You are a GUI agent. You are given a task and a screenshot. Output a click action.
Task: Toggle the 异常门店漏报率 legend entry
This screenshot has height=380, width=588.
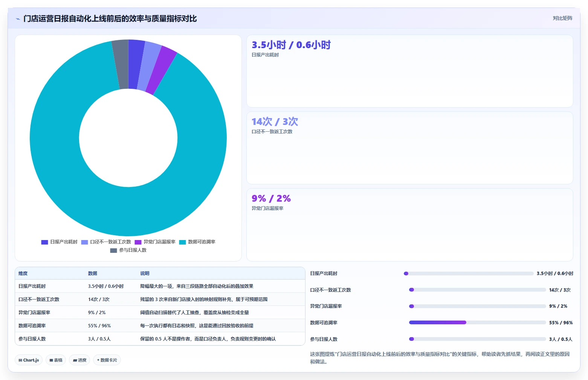click(155, 242)
